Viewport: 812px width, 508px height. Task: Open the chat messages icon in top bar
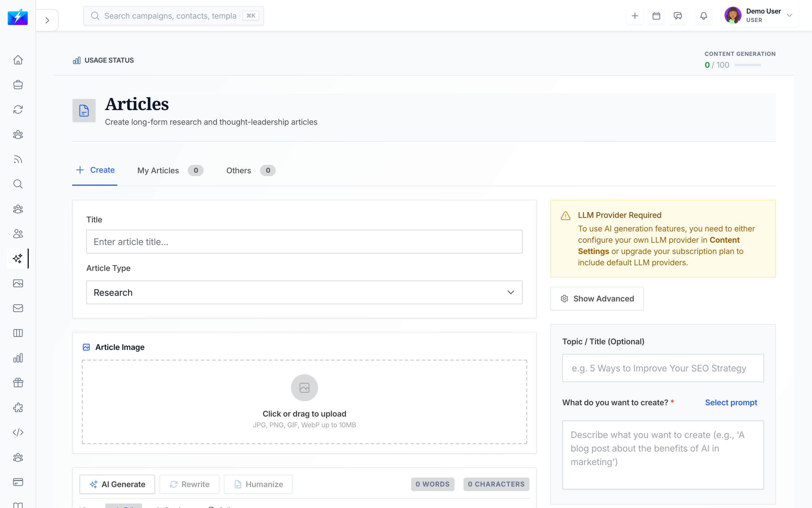tap(678, 16)
